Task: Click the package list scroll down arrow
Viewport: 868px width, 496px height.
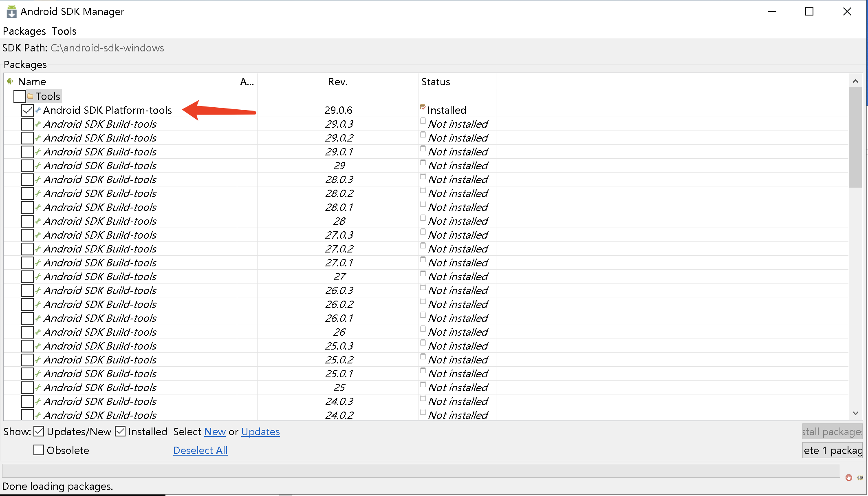Action: pos(855,413)
